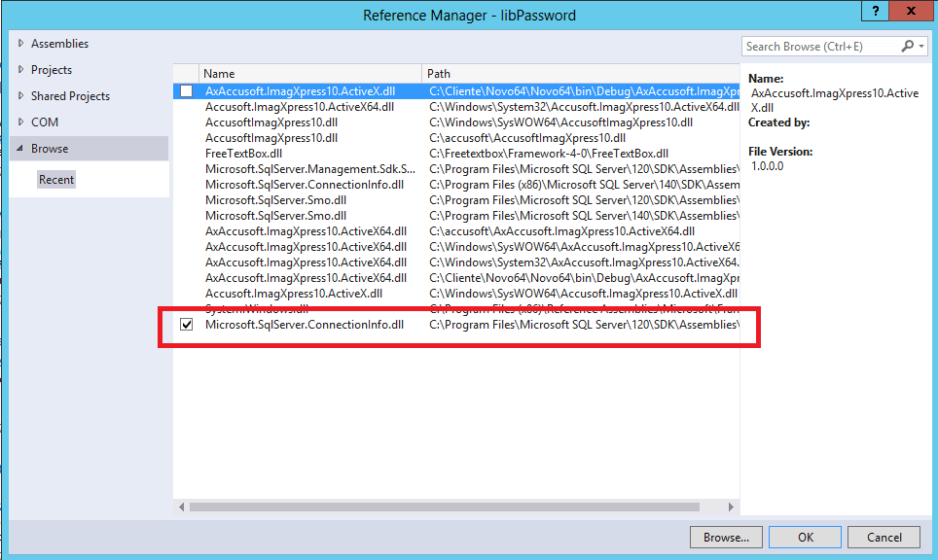Expand the COM node arrow

(21, 122)
